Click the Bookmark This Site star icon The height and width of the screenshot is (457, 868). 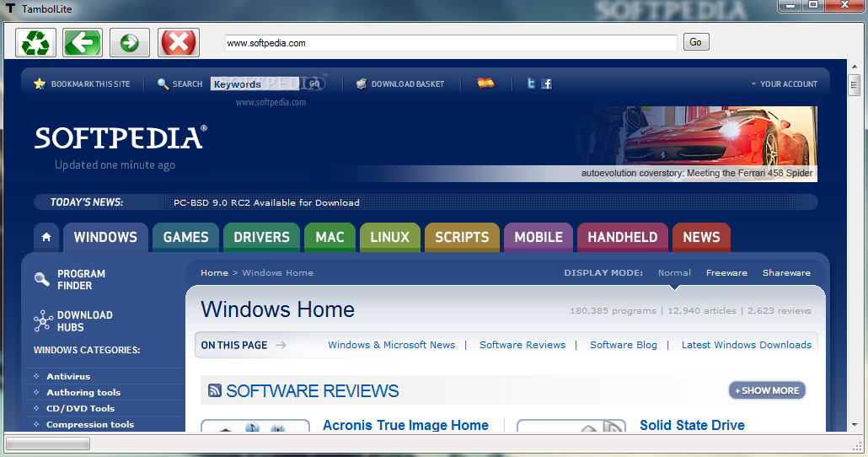[x=40, y=84]
